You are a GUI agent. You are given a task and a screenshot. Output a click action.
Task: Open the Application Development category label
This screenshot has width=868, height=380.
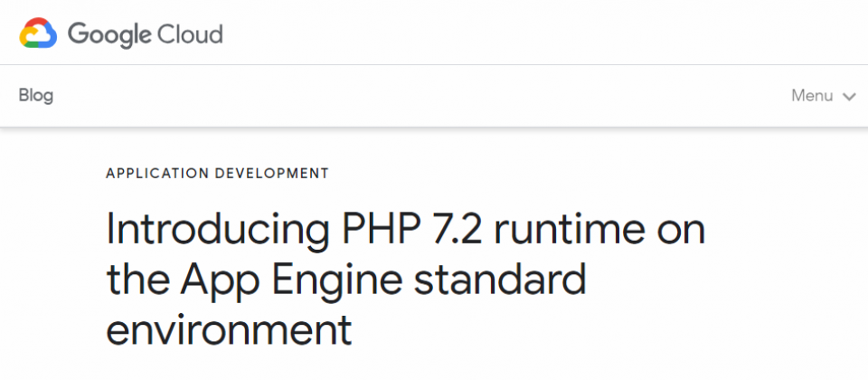[218, 174]
